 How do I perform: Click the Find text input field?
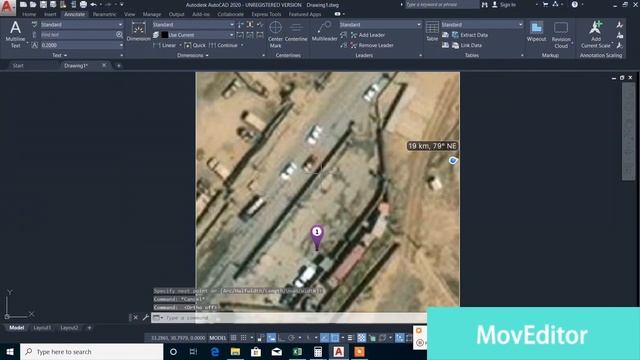pyautogui.click(x=77, y=35)
